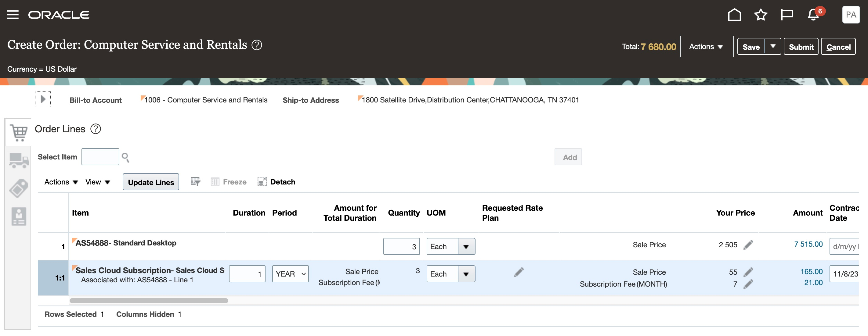Screen dimensions: 868x336
Task: Select the Order Lines cart tab icon
Action: click(19, 132)
